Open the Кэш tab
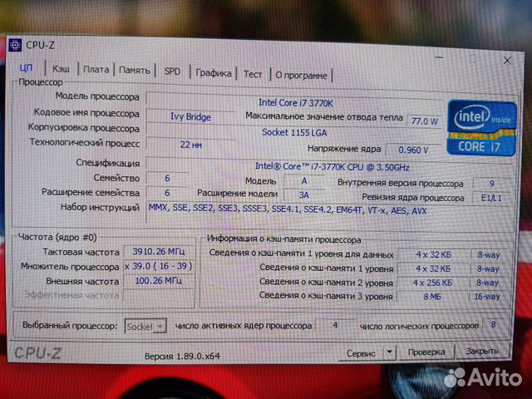 61,69
